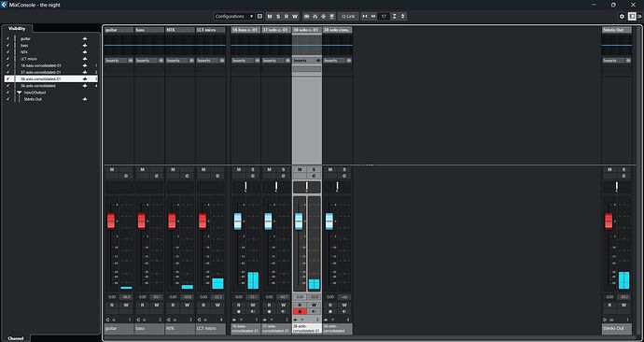The height and width of the screenshot is (342, 644).
Task: Toggle visibility check for LCT micro
Action: [x=7, y=59]
